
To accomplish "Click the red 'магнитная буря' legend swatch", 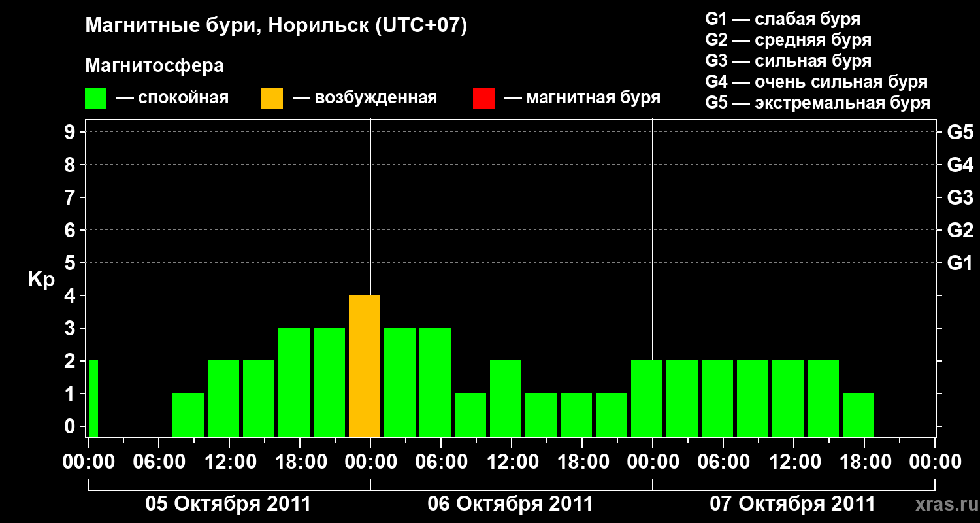I will 483,98.
